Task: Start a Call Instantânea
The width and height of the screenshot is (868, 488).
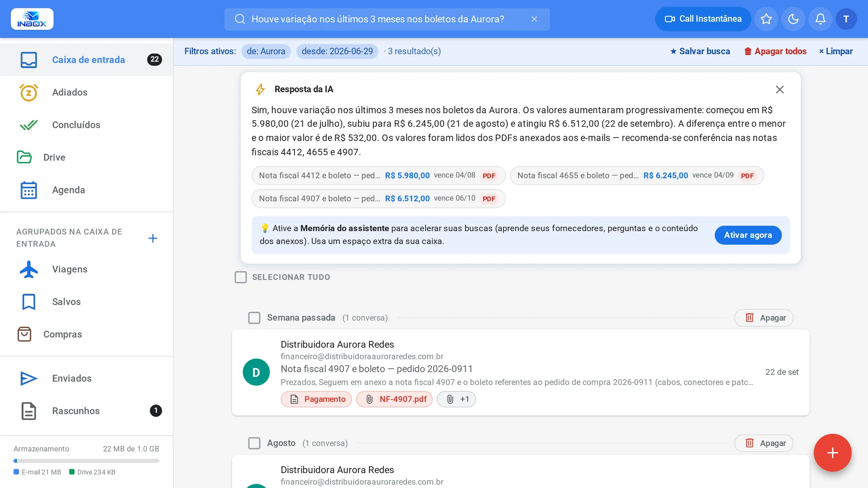Action: tap(703, 19)
